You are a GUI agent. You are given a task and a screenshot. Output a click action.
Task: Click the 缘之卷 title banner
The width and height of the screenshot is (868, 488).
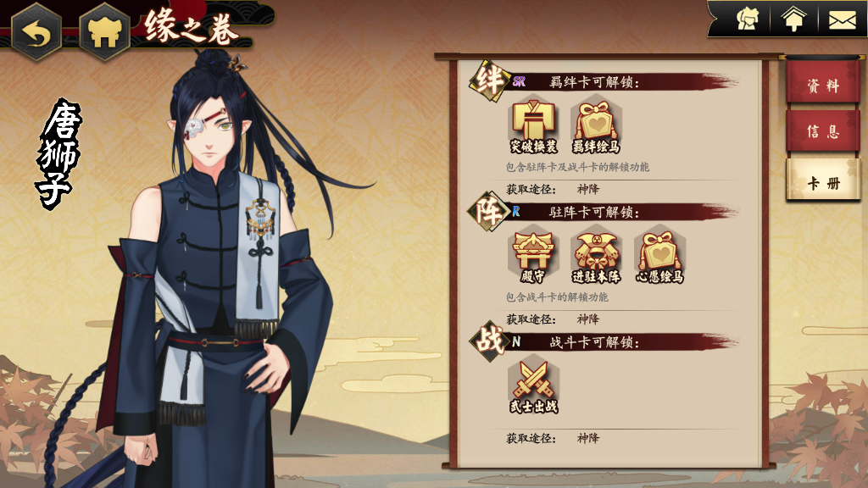pos(192,26)
